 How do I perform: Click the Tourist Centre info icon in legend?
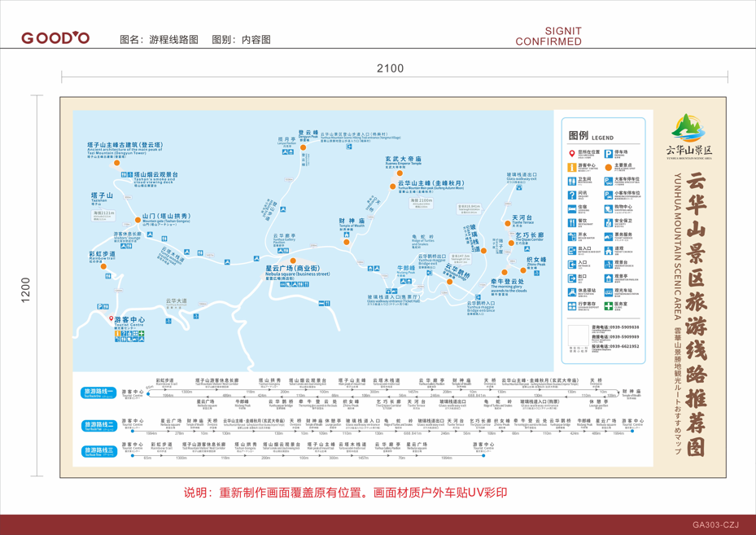572,167
